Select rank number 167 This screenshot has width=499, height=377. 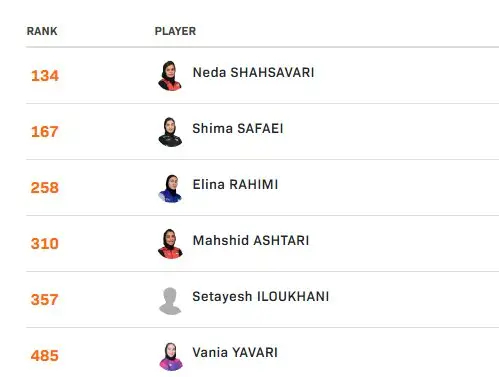pyautogui.click(x=45, y=132)
